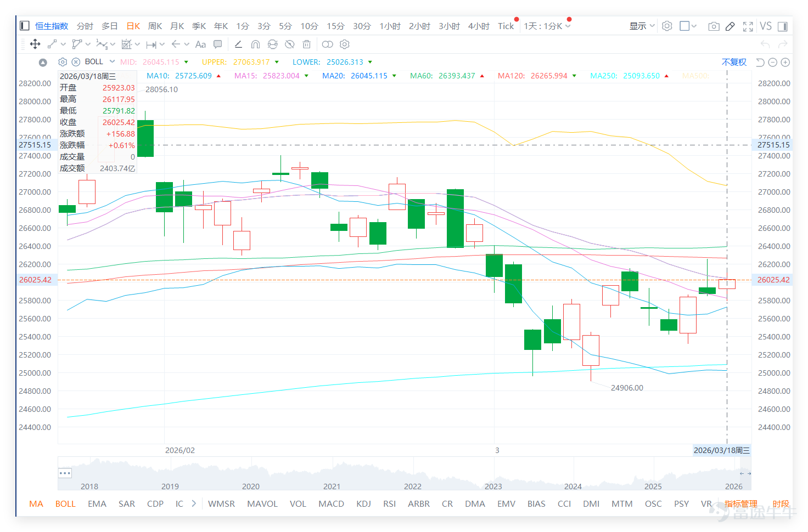The width and height of the screenshot is (808, 532).
Task: Open the layout square dropdown
Action: click(688, 26)
